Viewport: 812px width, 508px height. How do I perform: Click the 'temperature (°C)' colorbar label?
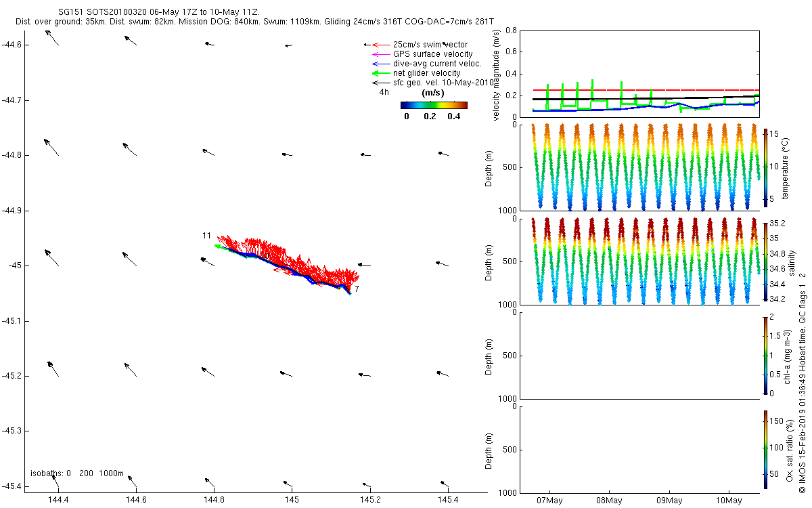click(x=786, y=167)
